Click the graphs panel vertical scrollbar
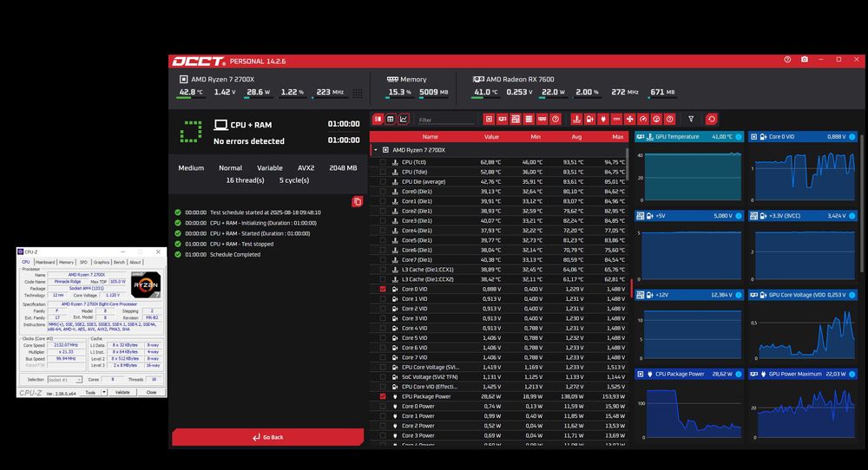This screenshot has width=868, height=470. (x=863, y=202)
